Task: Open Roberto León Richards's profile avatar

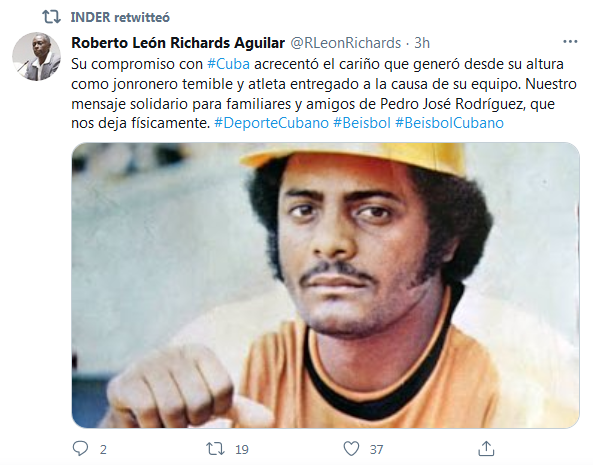Action: pos(36,56)
